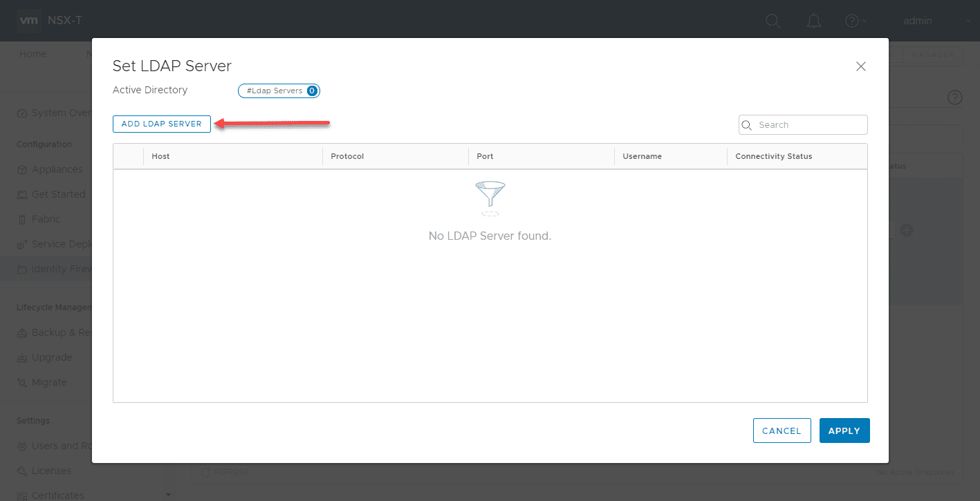The height and width of the screenshot is (501, 980).
Task: Click the help question mark icon
Action: (851, 21)
